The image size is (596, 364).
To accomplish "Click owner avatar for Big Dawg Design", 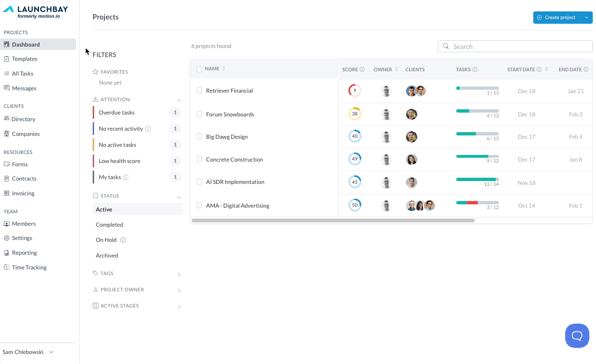I will click(386, 137).
